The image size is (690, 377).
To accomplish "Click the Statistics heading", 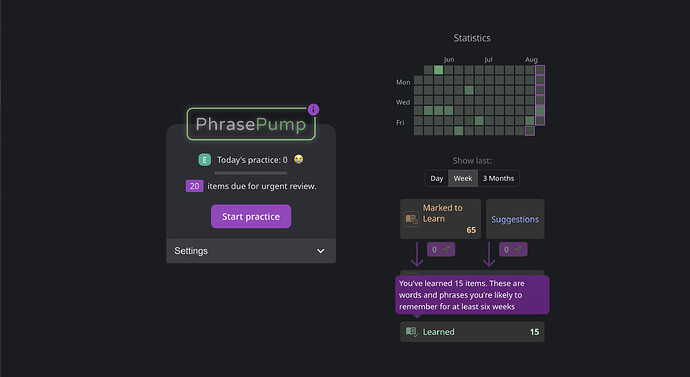I will pos(472,38).
